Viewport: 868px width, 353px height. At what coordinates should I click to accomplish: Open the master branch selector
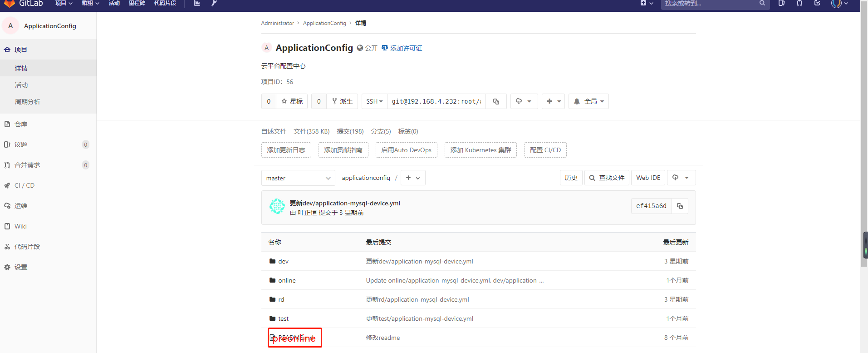[298, 178]
